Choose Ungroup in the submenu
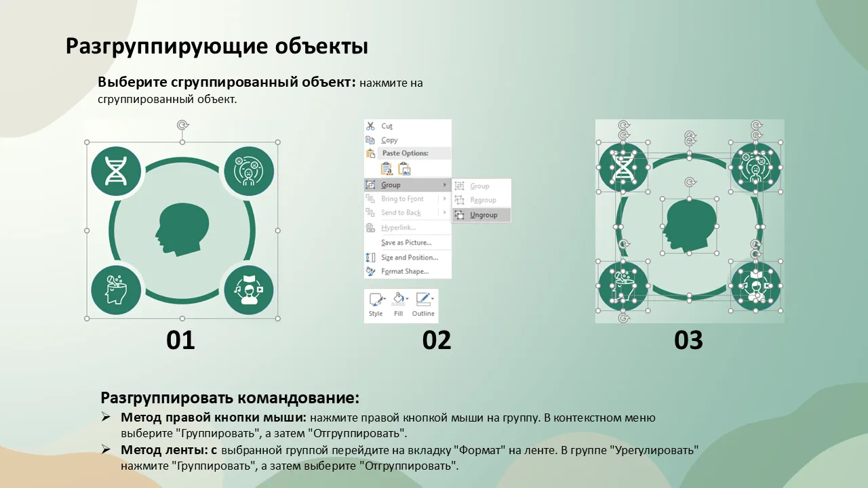The height and width of the screenshot is (488, 868). 484,215
